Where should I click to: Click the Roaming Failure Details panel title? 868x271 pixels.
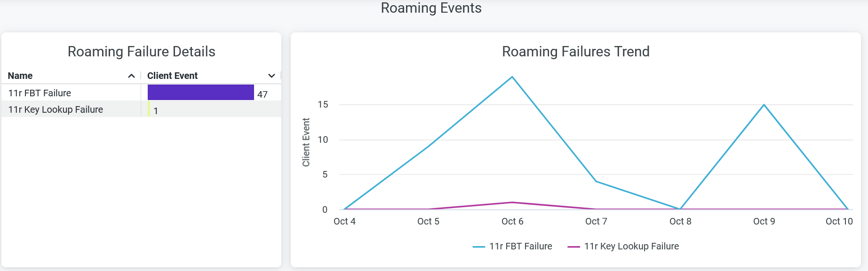[141, 51]
